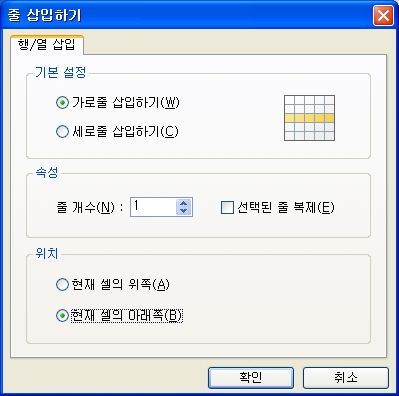Click the 줄 삽입하기 title bar text
The image size is (399, 396).
pyautogui.click(x=44, y=15)
